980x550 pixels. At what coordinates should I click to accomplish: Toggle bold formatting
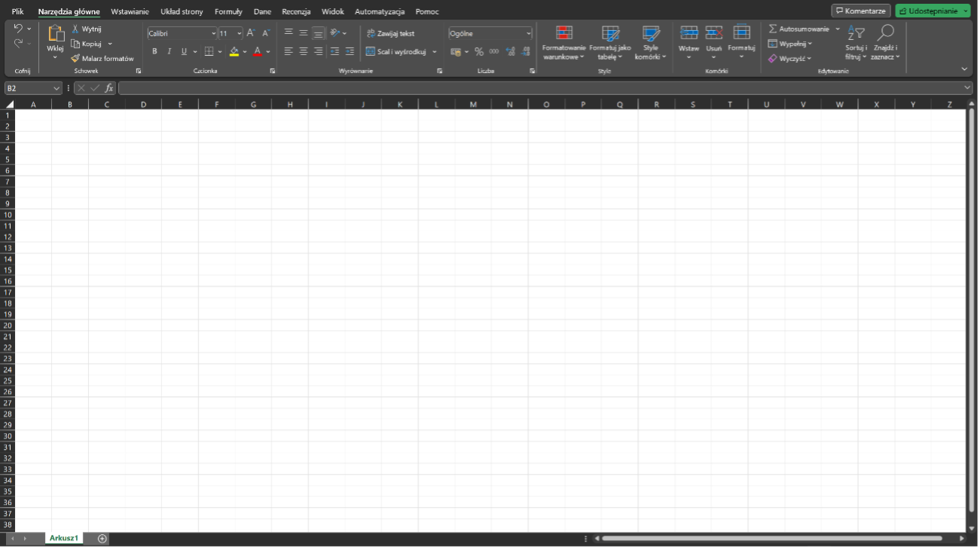[154, 51]
